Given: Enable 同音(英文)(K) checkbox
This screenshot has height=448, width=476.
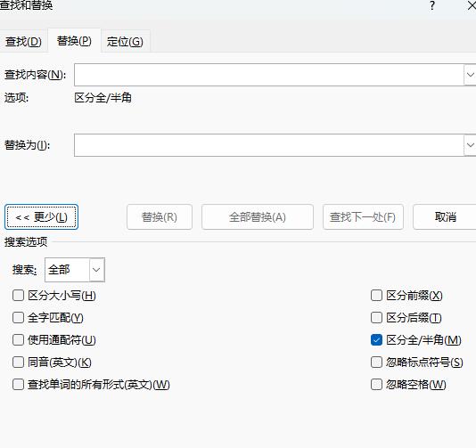Looking at the screenshot, I should pyautogui.click(x=18, y=362).
